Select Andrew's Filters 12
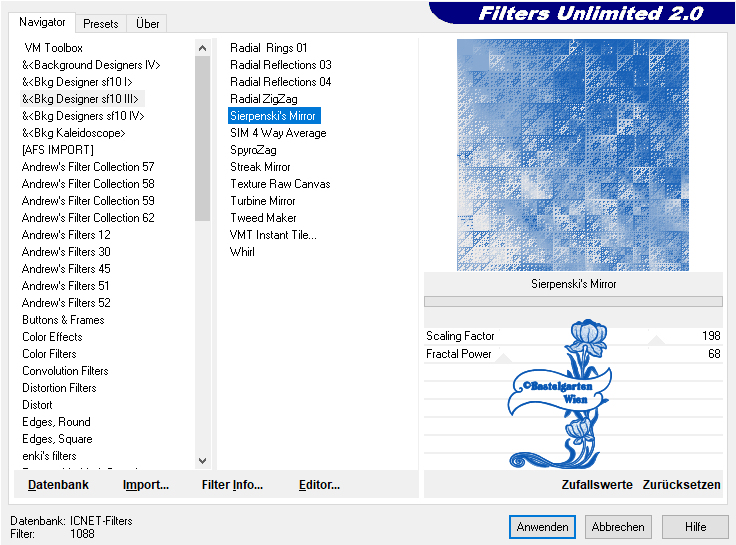The height and width of the screenshot is (545, 736). (66, 234)
